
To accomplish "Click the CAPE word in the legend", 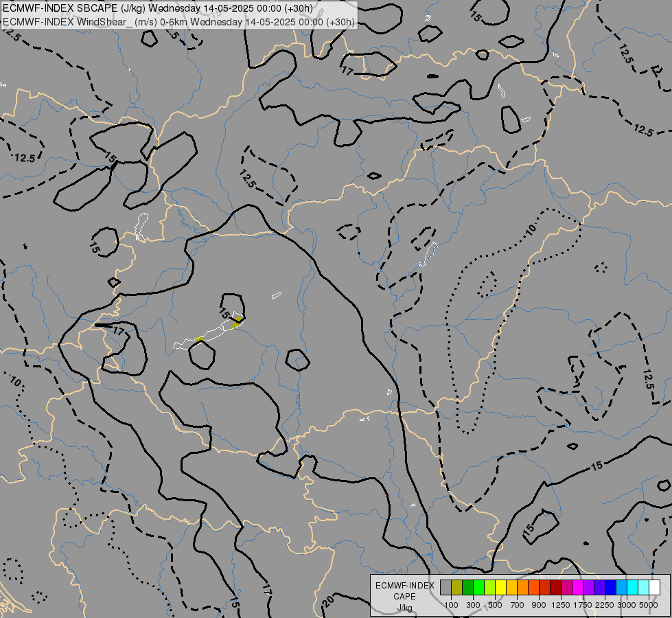I will tap(404, 597).
